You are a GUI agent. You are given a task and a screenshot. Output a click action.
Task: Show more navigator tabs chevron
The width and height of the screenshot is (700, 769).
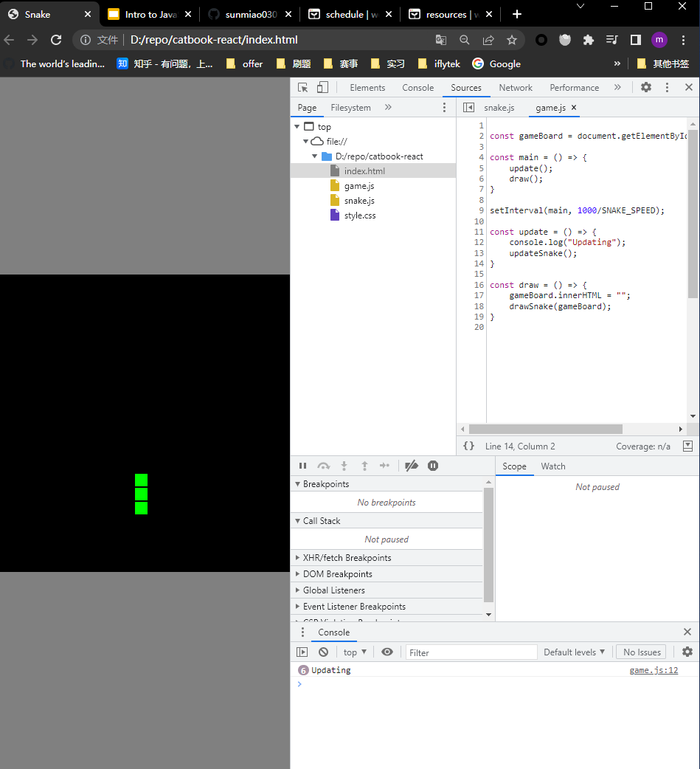(x=388, y=108)
